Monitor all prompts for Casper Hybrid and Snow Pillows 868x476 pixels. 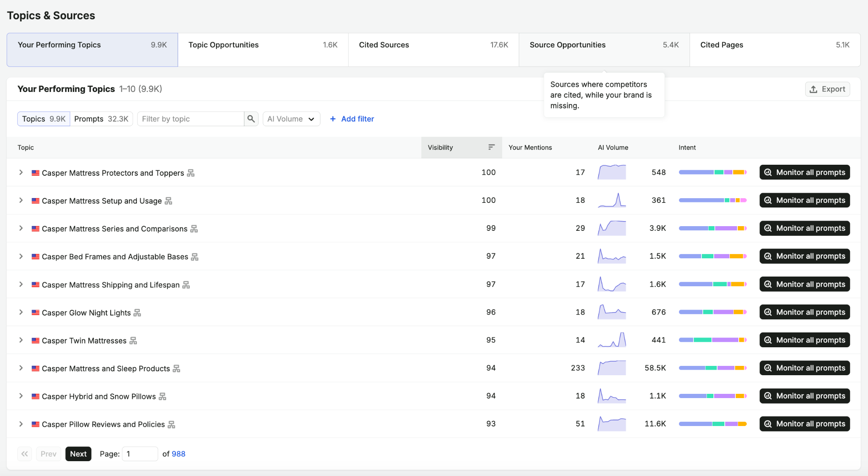point(804,396)
